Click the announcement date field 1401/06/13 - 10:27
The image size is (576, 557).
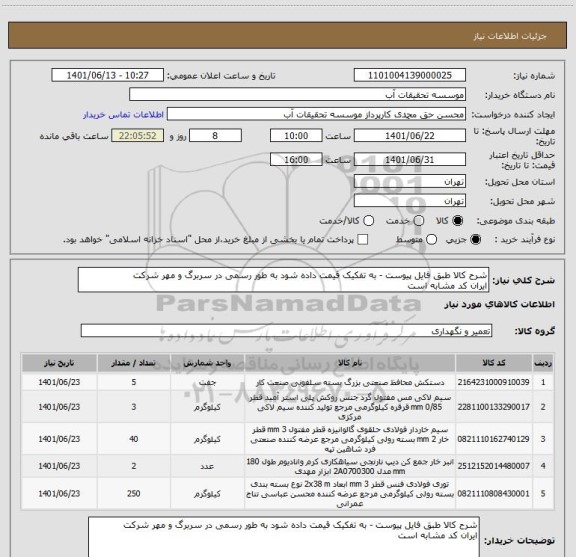click(108, 75)
